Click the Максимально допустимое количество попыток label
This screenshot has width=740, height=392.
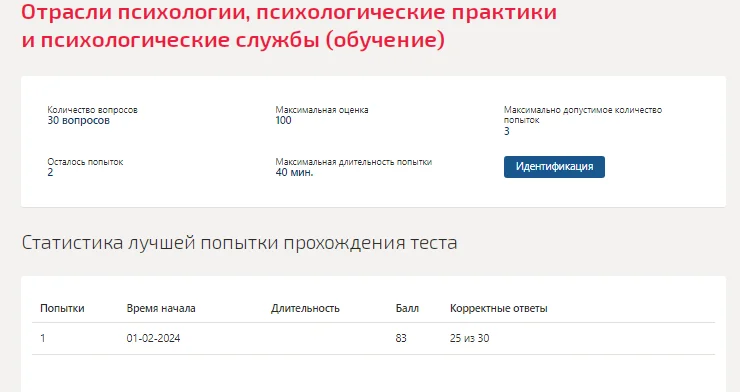[x=583, y=115]
